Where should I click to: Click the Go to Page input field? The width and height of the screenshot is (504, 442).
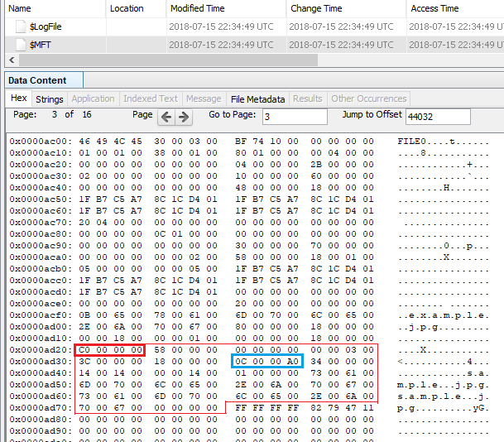coord(295,117)
